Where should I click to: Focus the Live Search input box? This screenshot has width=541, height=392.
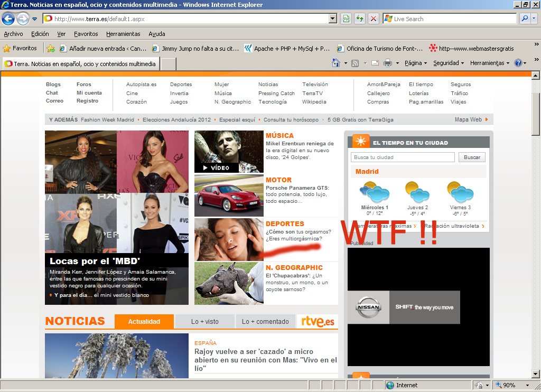tap(450, 18)
